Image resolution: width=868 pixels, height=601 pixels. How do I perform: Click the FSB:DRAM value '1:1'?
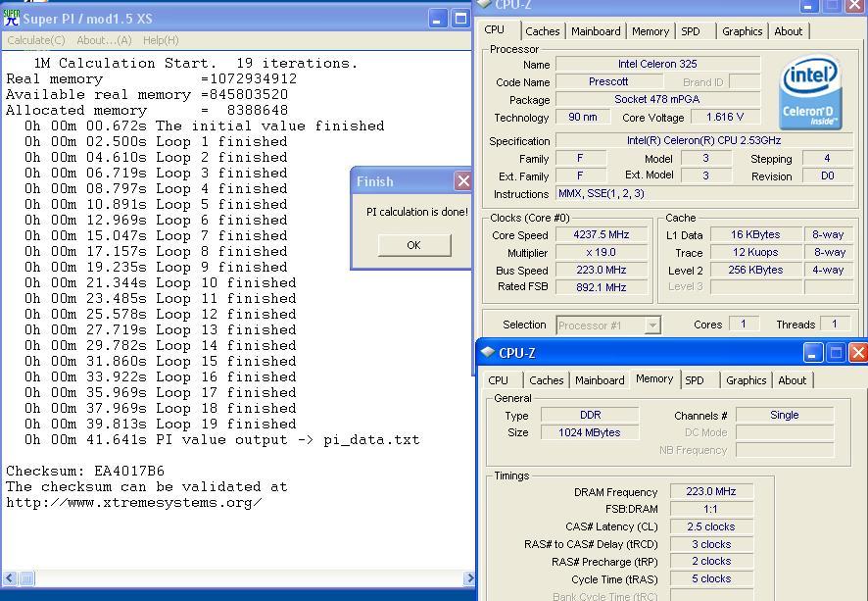(711, 509)
